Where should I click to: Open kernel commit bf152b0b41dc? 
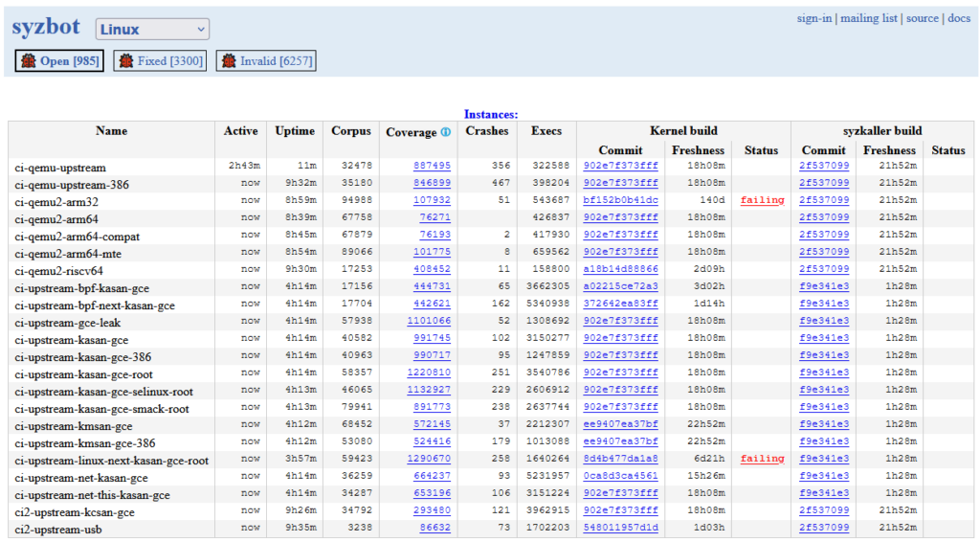point(620,200)
